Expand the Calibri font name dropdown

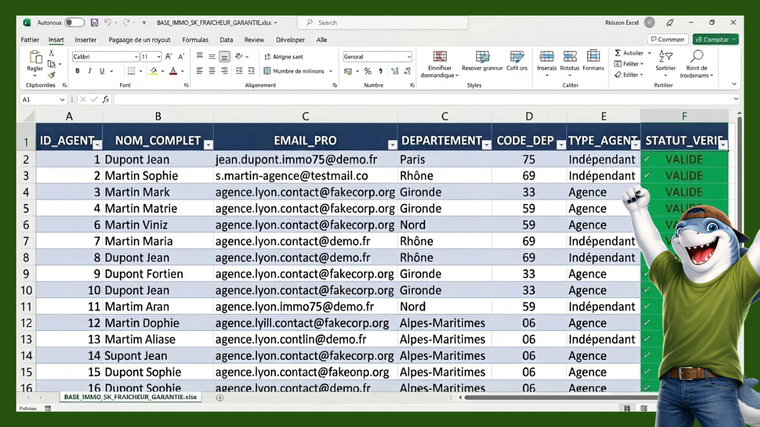(134, 57)
